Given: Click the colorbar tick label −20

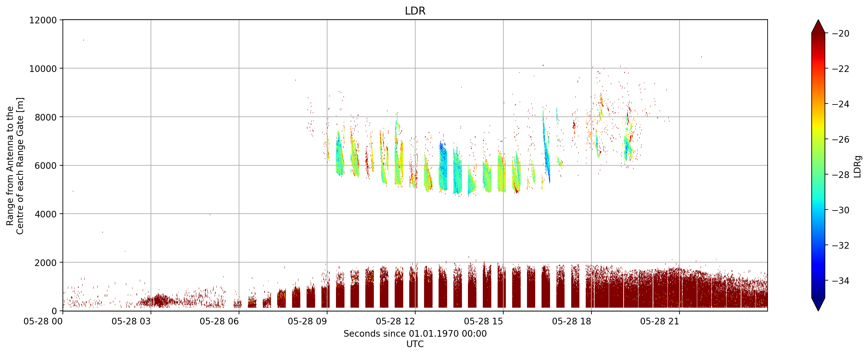Looking at the screenshot, I should tap(840, 33).
